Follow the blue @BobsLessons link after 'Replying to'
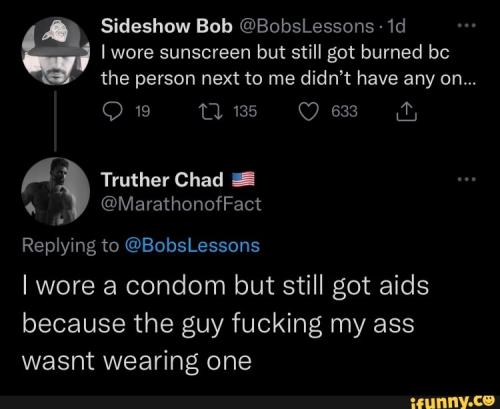This screenshot has width=500, height=409. pos(192,246)
